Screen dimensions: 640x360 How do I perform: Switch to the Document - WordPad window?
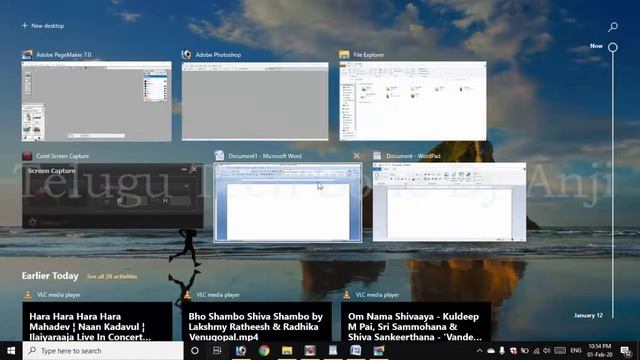(x=449, y=202)
